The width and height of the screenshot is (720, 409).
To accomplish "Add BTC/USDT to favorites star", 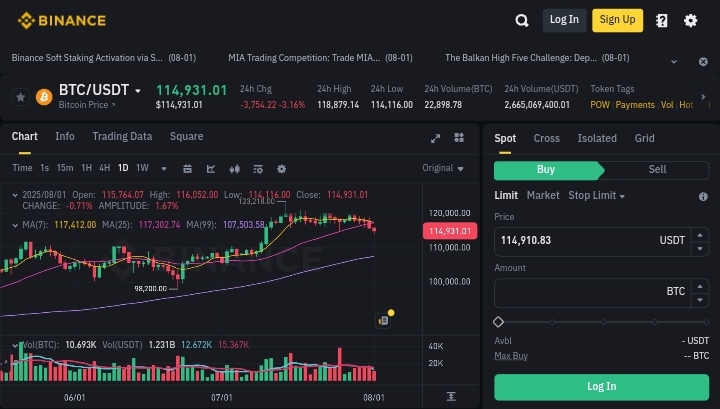I will pyautogui.click(x=21, y=97).
